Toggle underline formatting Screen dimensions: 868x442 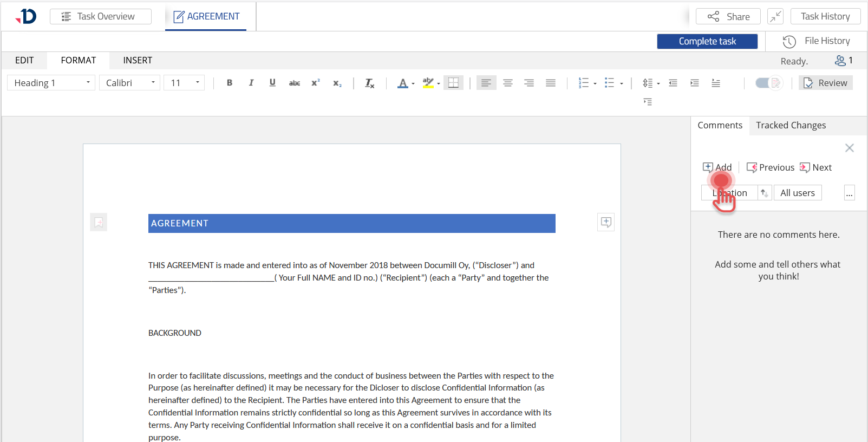click(x=272, y=83)
